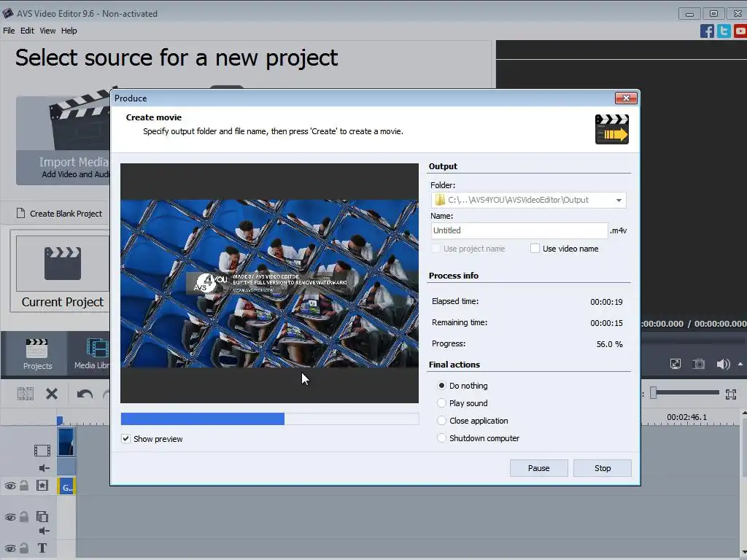747x560 pixels.
Task: Select the Shutdown computer final action
Action: (441, 437)
